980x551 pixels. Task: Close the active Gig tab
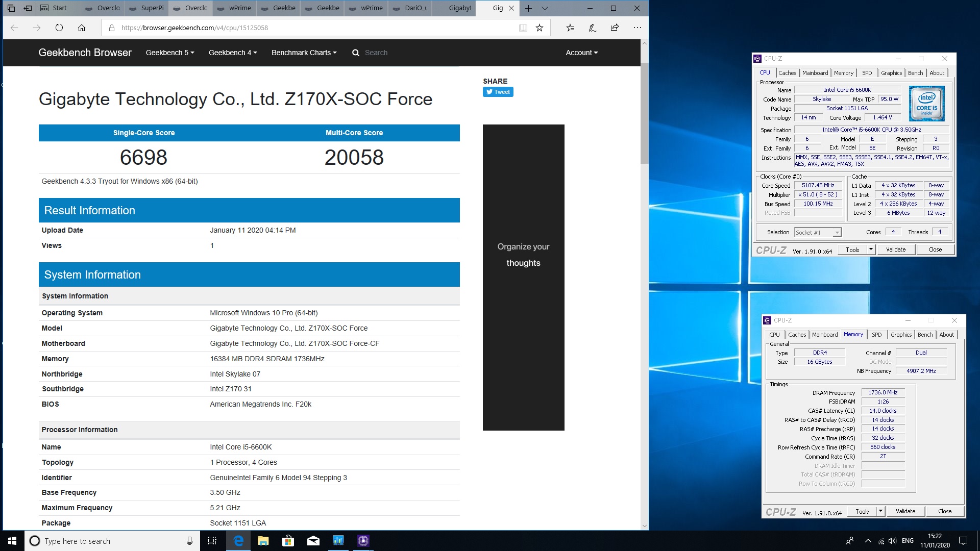pyautogui.click(x=511, y=8)
